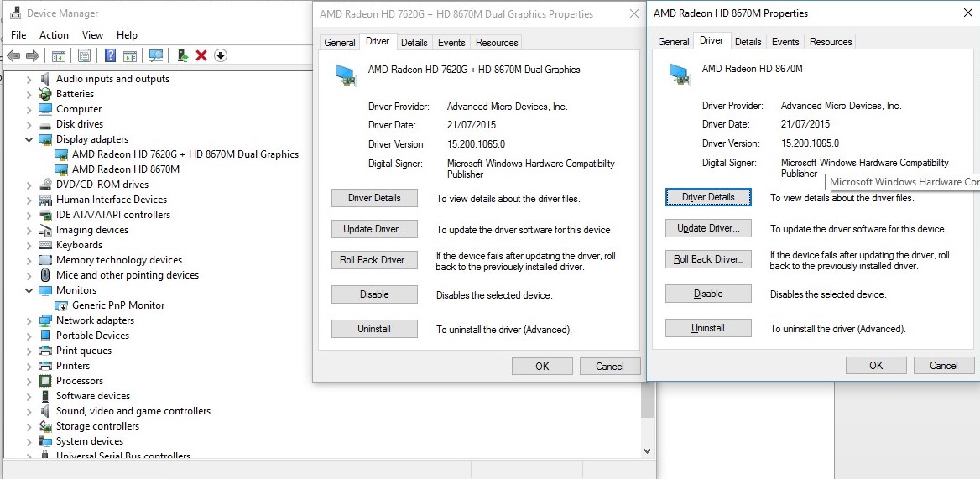Click the Sound, video and game controllers icon
The height and width of the screenshot is (479, 980).
(x=45, y=411)
